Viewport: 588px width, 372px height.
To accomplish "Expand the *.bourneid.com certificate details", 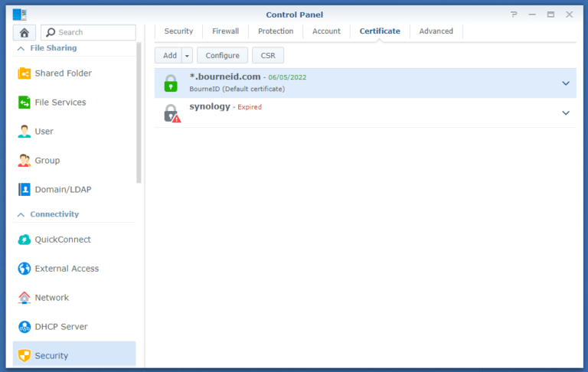I will (566, 83).
